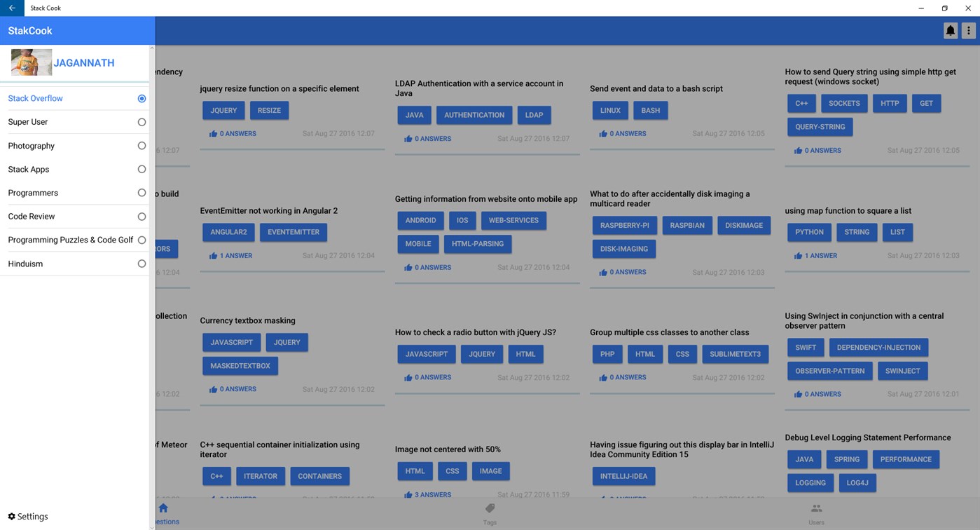
Task: Click the StakCook sidebar header
Action: pos(77,31)
